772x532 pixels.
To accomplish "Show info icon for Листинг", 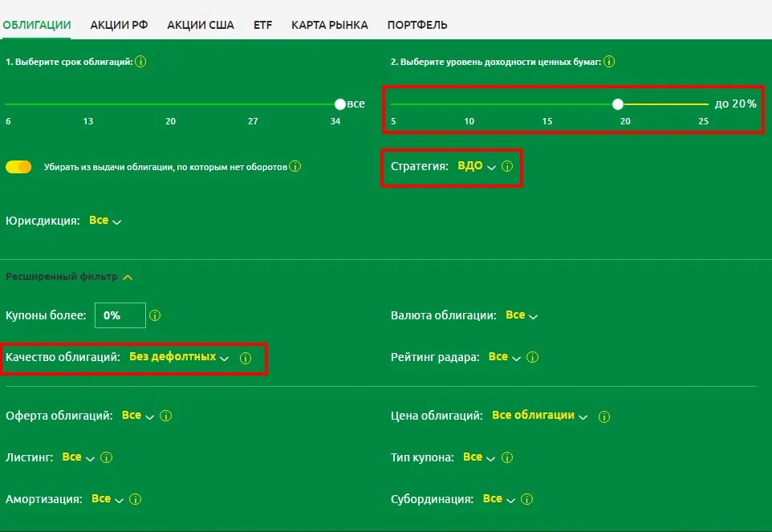I will [x=107, y=457].
